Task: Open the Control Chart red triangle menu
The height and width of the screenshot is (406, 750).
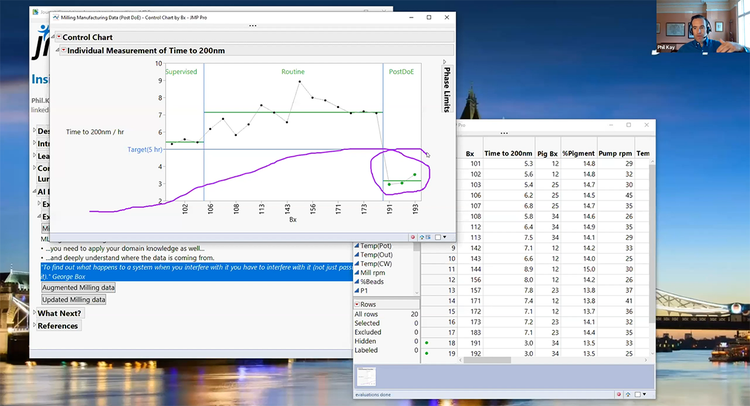Action: coord(58,37)
